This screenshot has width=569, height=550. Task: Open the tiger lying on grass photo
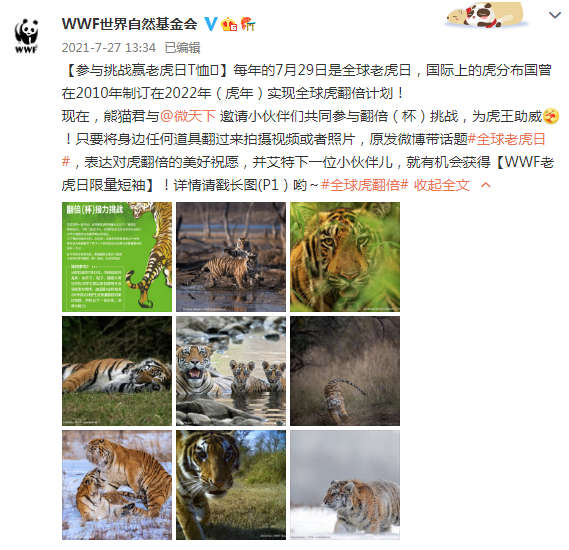(117, 371)
